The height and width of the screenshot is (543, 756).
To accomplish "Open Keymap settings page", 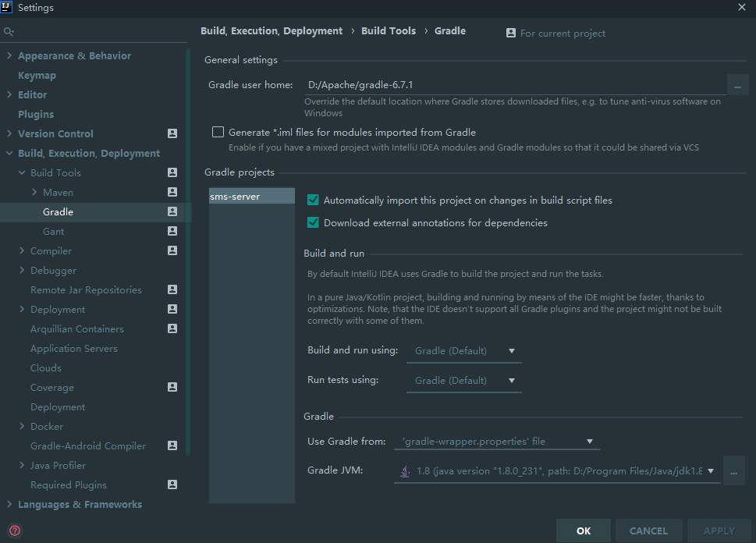I will coord(37,75).
